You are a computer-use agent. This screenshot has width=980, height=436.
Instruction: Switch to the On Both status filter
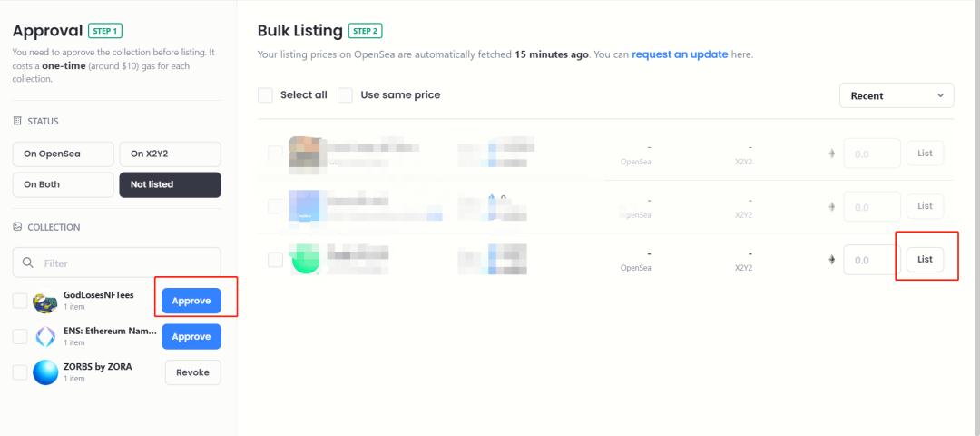click(63, 184)
